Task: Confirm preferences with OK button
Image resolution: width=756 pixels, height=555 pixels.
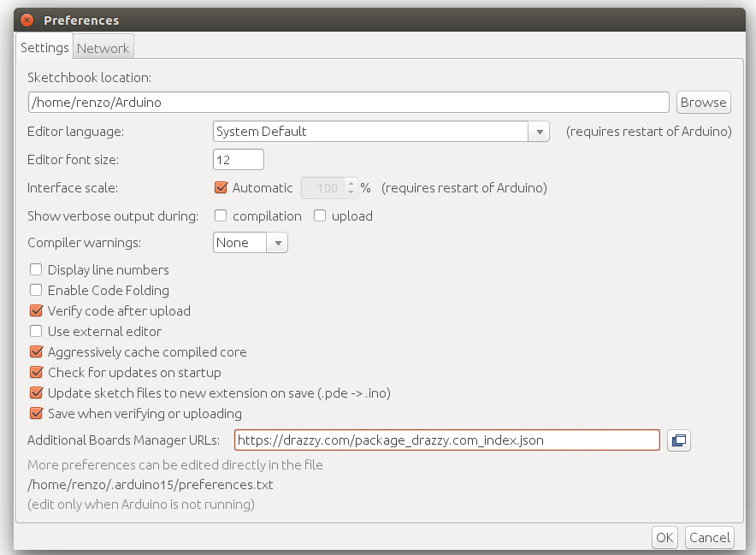Action: click(664, 537)
